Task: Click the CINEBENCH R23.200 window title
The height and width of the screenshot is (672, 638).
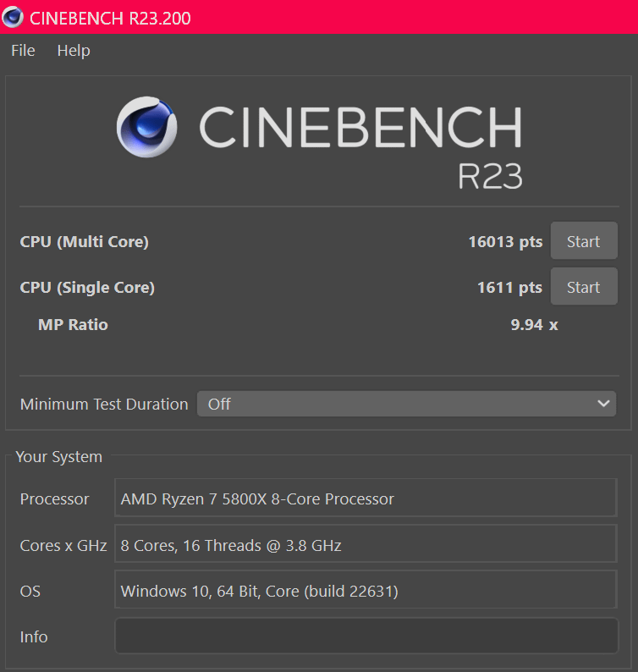Action: click(110, 19)
